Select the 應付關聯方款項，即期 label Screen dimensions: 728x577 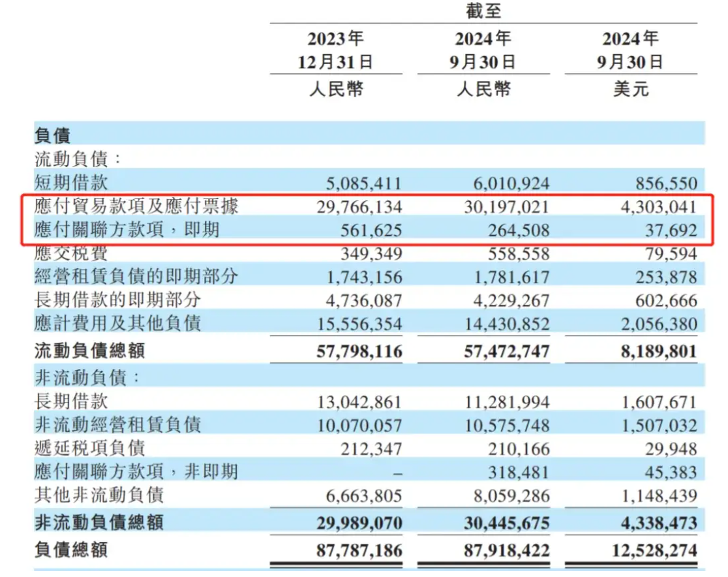(127, 229)
